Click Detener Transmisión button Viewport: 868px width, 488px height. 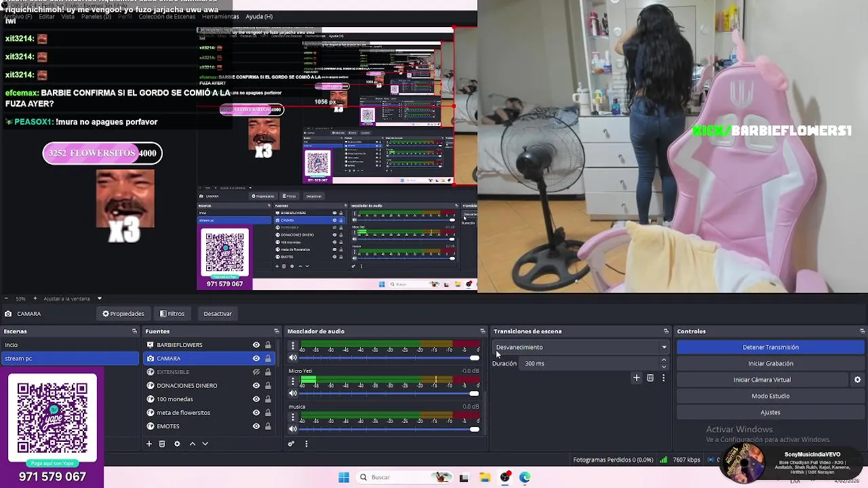click(770, 347)
